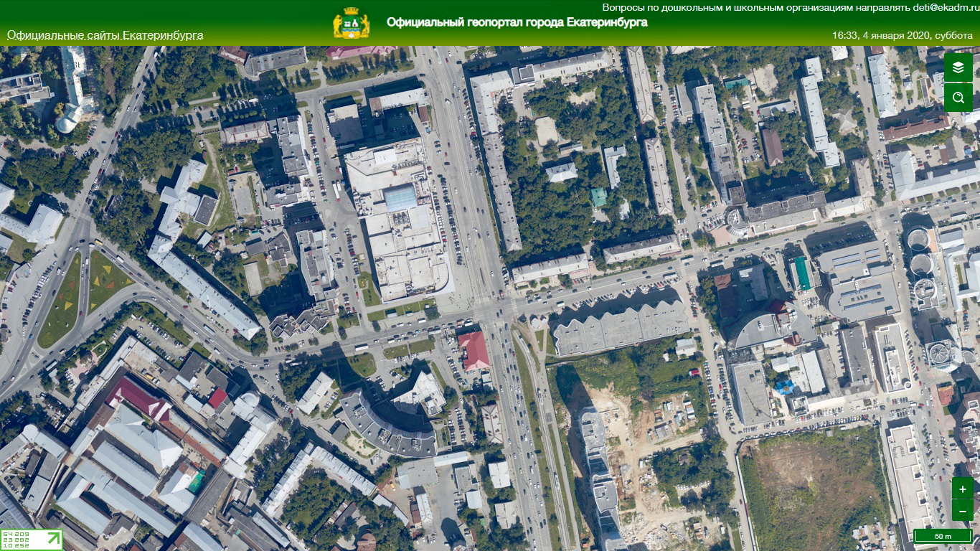
Task: Click the Официальный геопортал города Екатеринбурга title
Action: [x=517, y=22]
